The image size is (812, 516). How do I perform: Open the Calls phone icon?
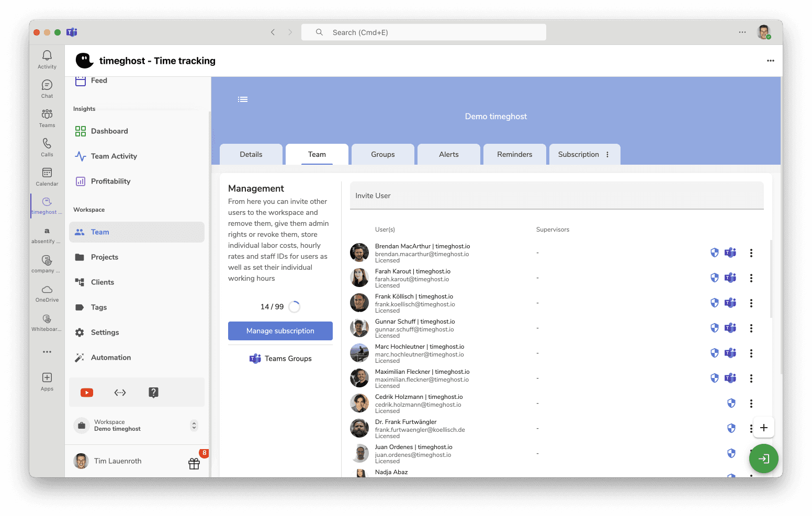(47, 143)
